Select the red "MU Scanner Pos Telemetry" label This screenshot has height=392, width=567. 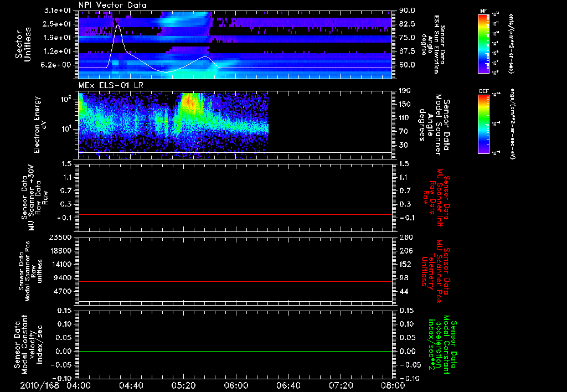(x=435, y=271)
